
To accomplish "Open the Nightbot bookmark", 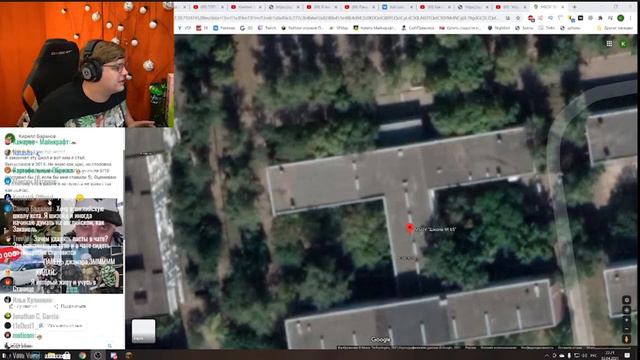I will [499, 28].
